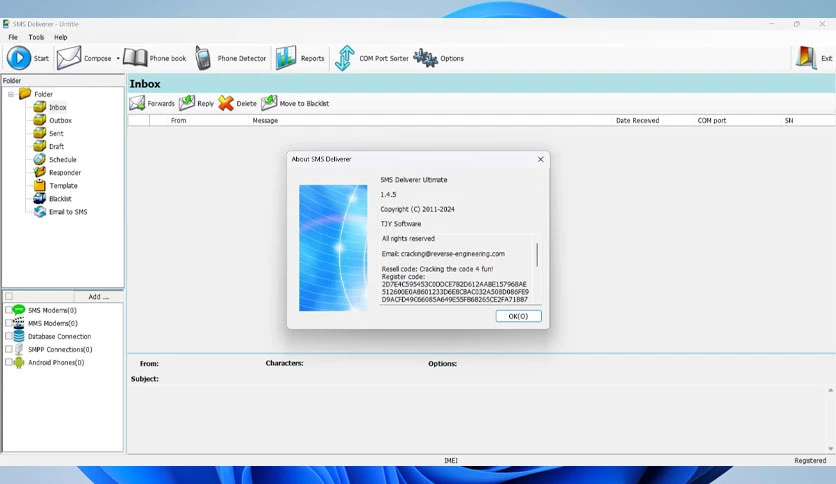Click the SMS Modems green bubble icon
The width and height of the screenshot is (836, 484).
pos(19,310)
